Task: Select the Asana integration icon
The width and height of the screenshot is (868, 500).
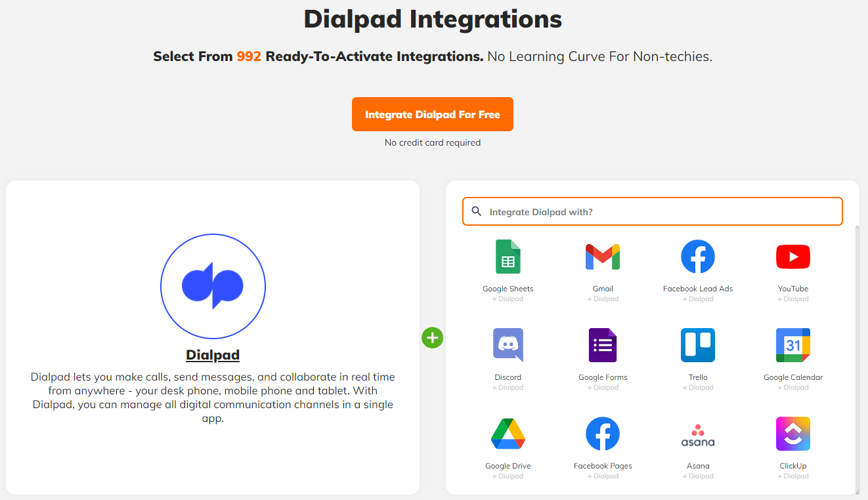Action: point(697,433)
